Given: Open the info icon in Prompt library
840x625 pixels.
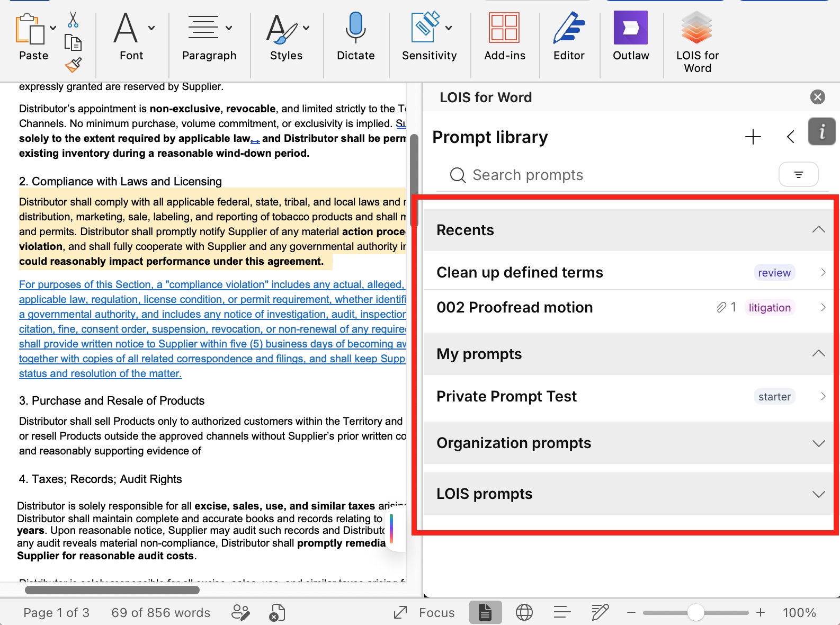Looking at the screenshot, I should pyautogui.click(x=821, y=131).
